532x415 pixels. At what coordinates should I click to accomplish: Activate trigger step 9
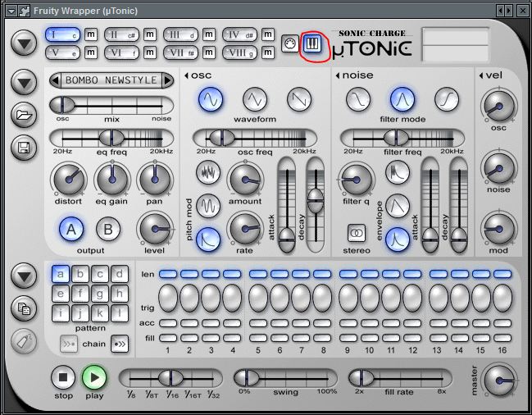coord(348,298)
